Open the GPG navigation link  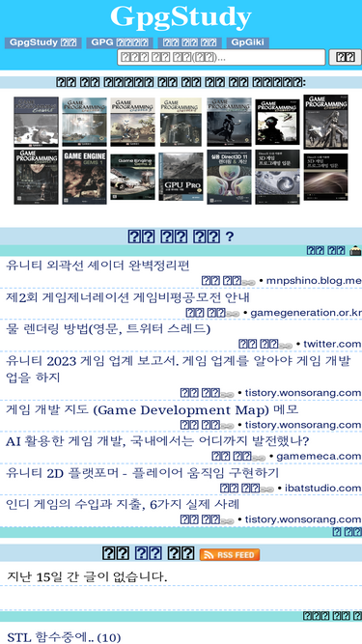(x=120, y=42)
